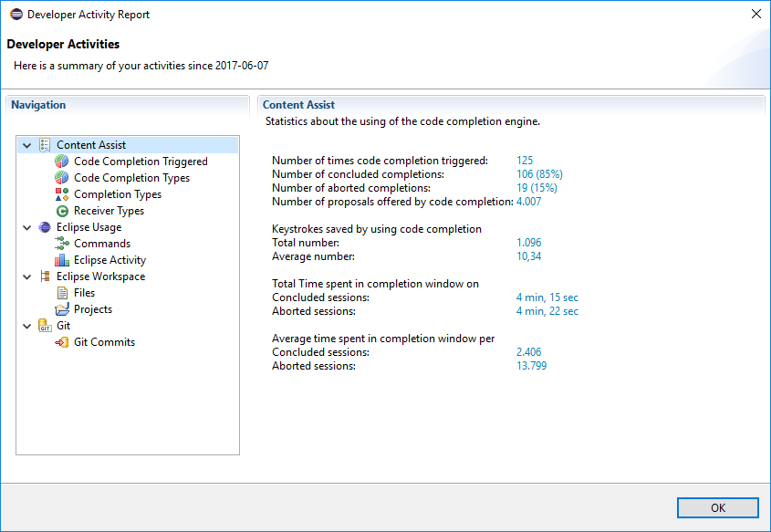Click the Projects folder icon
This screenshot has height=532, width=771.
pos(62,309)
